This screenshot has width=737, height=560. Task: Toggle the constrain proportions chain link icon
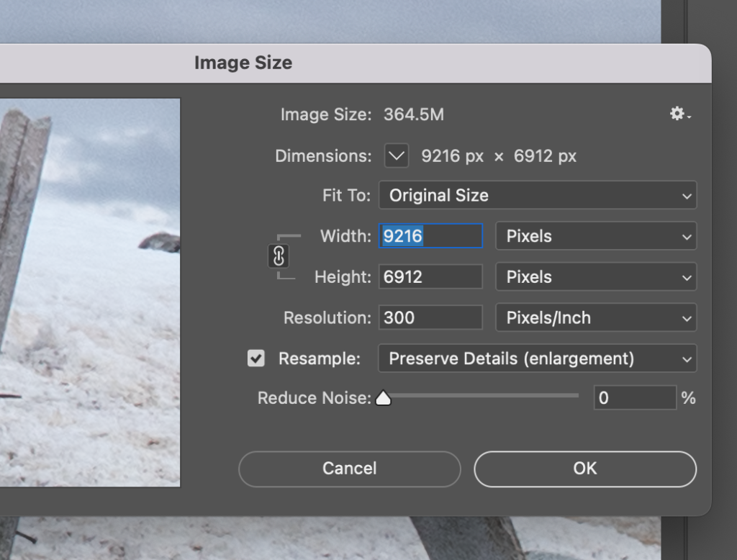point(279,256)
